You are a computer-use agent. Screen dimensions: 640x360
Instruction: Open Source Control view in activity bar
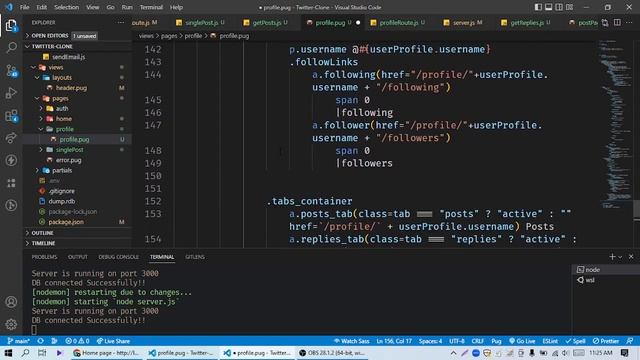pos(11,71)
